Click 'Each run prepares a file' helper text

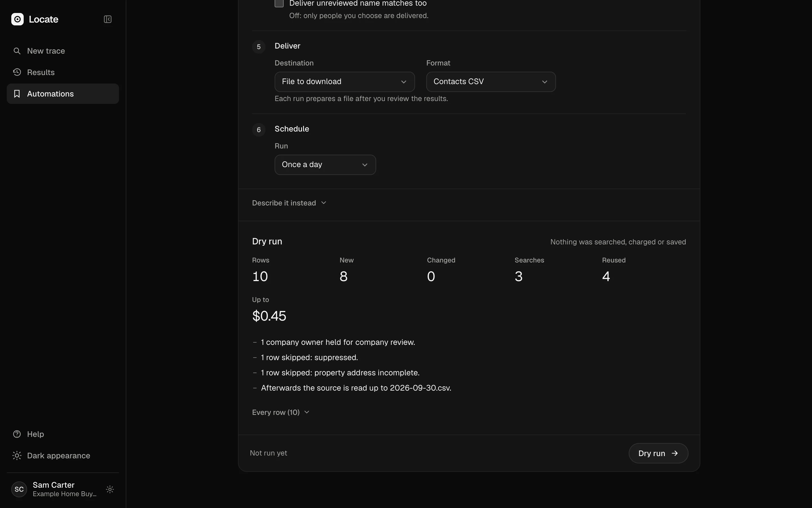tap(361, 98)
